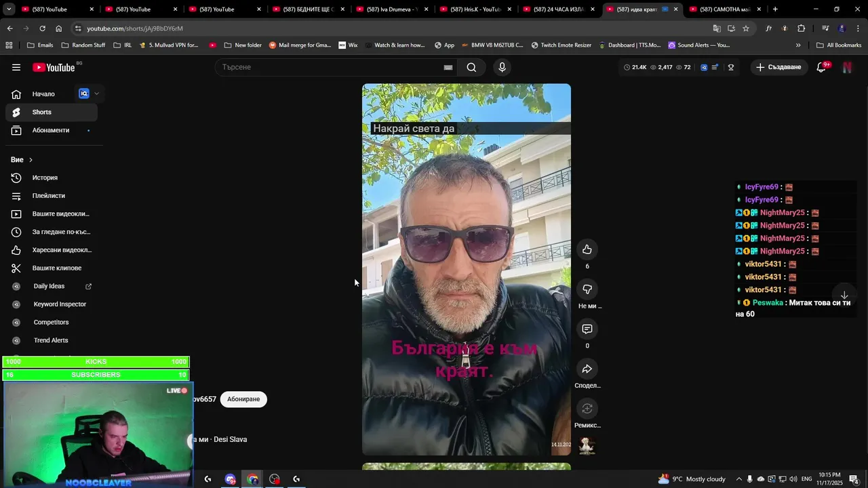868x488 pixels.
Task: Open the media control icon in Chrome's toolbar
Action: click(x=825, y=28)
